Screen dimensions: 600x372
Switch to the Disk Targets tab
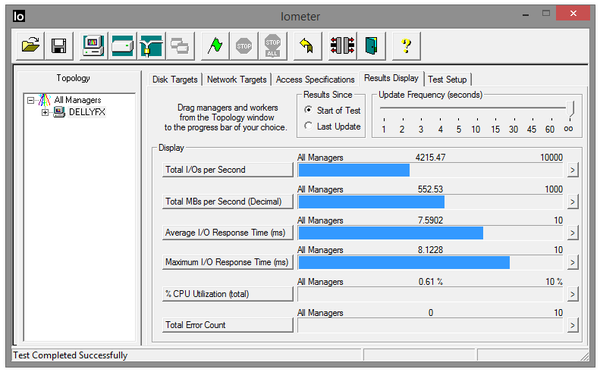click(x=175, y=80)
